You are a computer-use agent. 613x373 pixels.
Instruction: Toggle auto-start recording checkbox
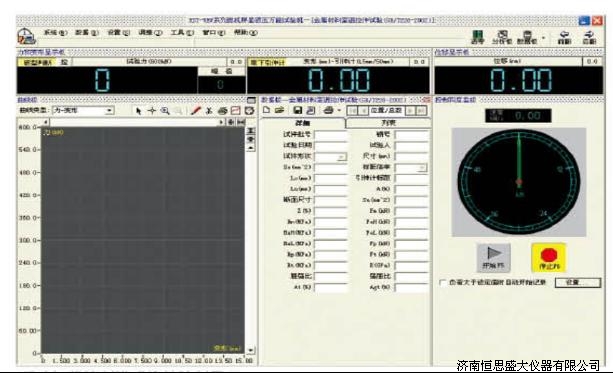(443, 283)
